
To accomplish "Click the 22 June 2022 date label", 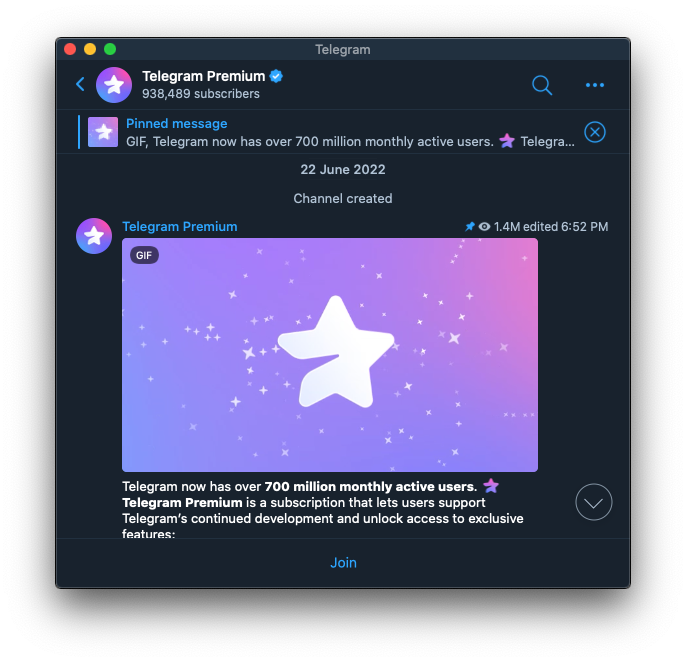I will (343, 170).
